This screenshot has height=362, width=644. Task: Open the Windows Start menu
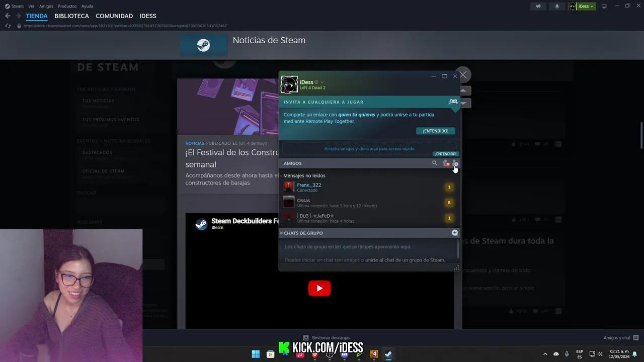click(256, 354)
